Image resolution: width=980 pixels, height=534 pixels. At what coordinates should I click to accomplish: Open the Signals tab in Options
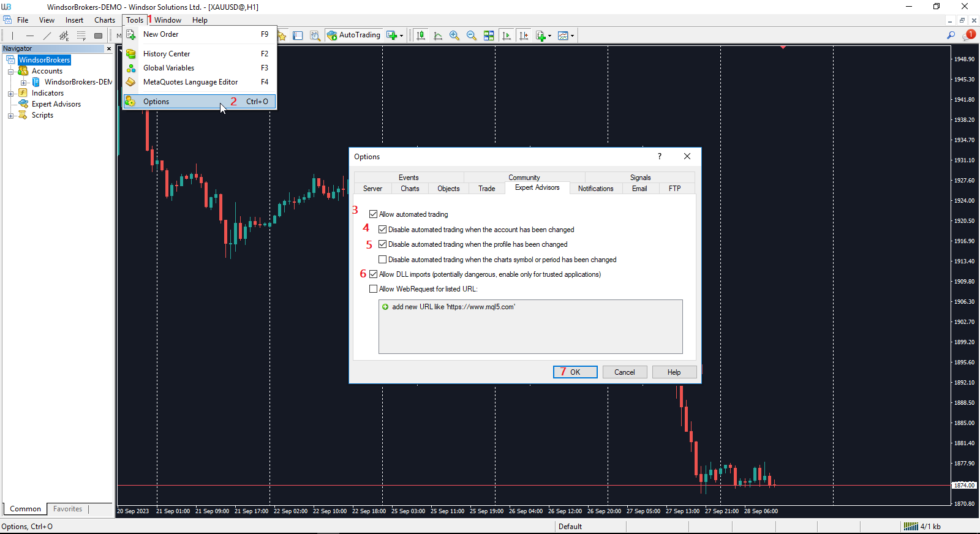click(x=640, y=178)
